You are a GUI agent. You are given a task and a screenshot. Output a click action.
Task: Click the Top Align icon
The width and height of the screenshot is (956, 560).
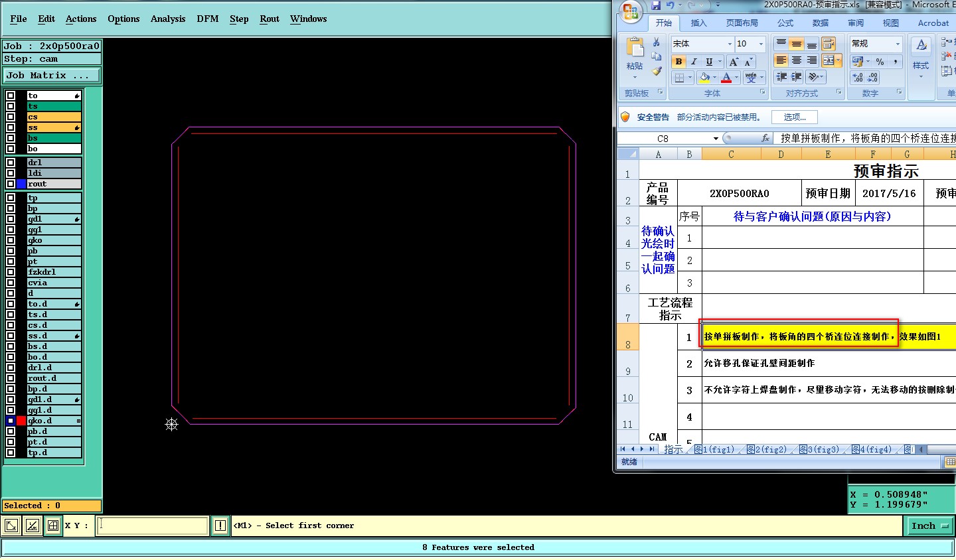(781, 44)
